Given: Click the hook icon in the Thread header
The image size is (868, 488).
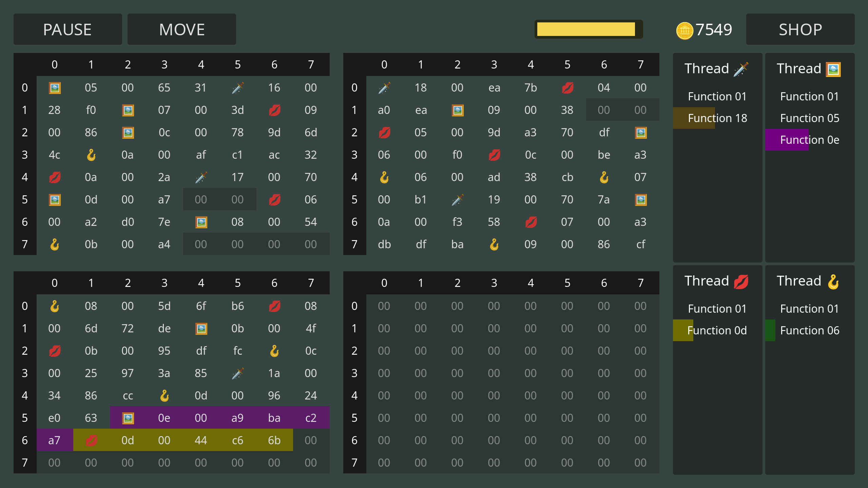Looking at the screenshot, I should (833, 281).
